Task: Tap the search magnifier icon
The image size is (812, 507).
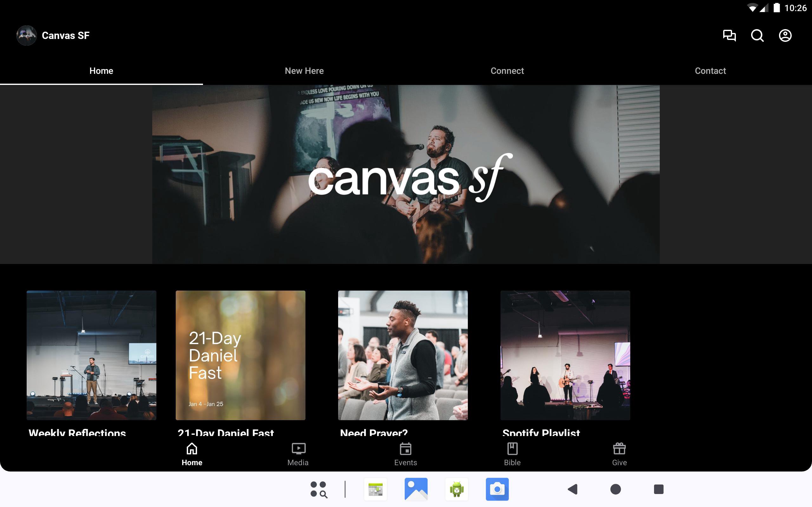Action: point(757,35)
